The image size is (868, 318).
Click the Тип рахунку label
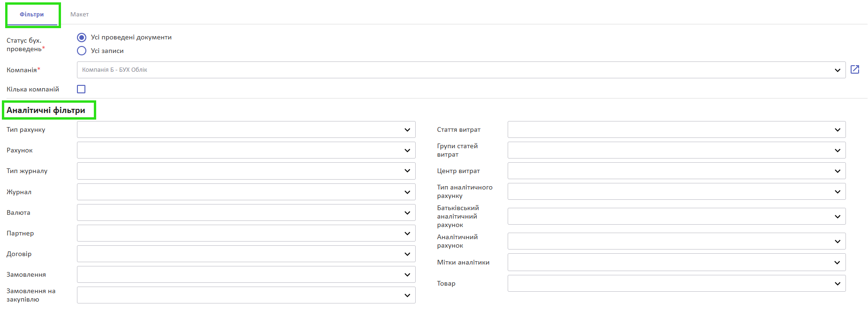click(x=26, y=129)
